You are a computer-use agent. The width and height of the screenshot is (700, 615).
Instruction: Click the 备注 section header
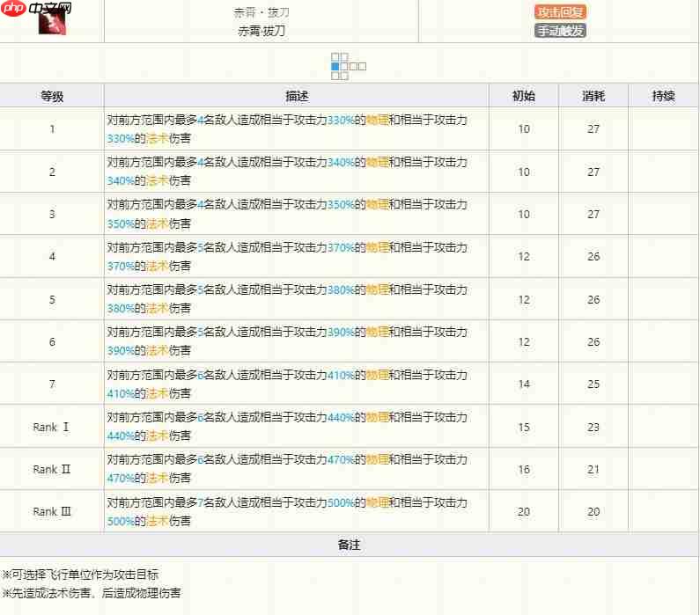349,545
